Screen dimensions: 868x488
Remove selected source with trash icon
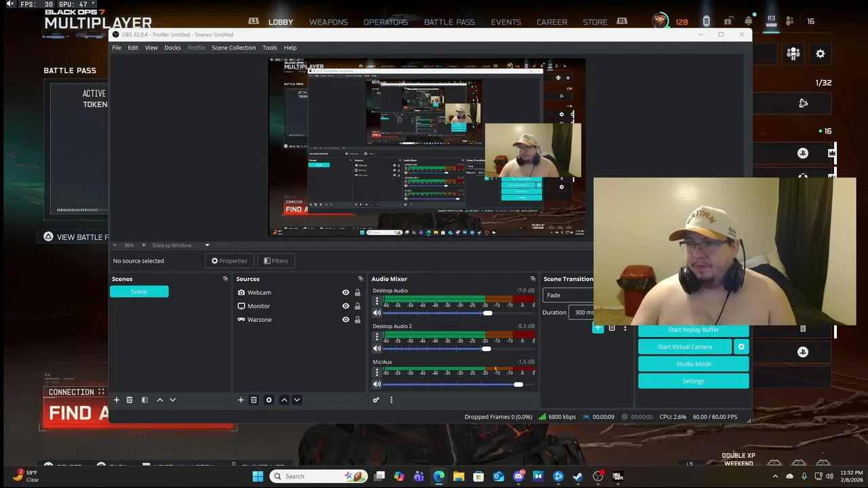[x=254, y=400]
